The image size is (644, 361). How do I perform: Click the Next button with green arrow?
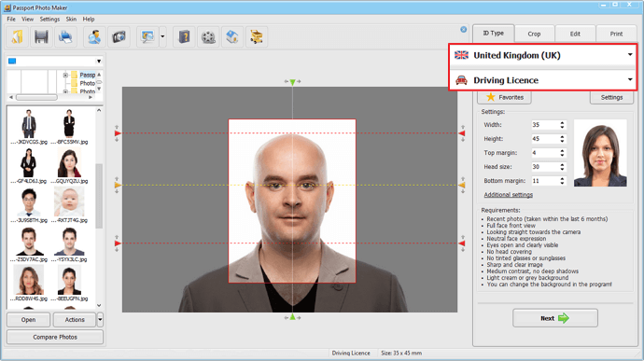tap(555, 318)
